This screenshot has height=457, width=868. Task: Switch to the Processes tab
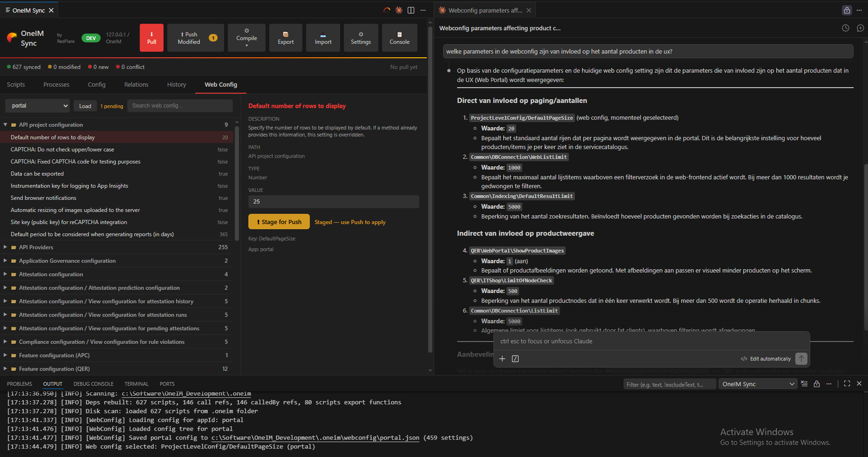[56, 85]
